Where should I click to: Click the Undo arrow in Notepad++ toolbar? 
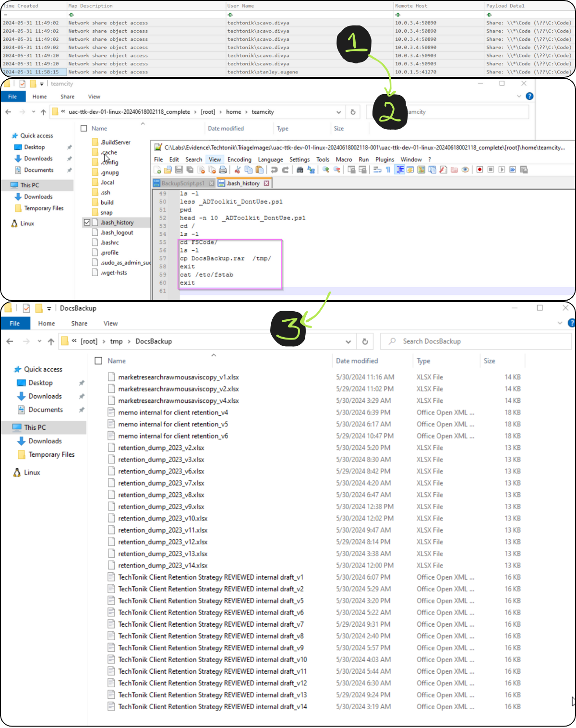(x=274, y=170)
